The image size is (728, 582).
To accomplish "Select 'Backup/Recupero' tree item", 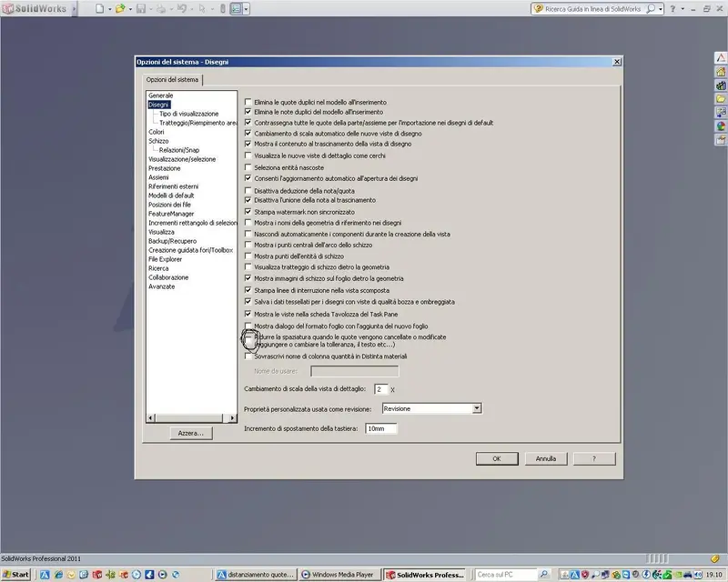I will pos(172,241).
